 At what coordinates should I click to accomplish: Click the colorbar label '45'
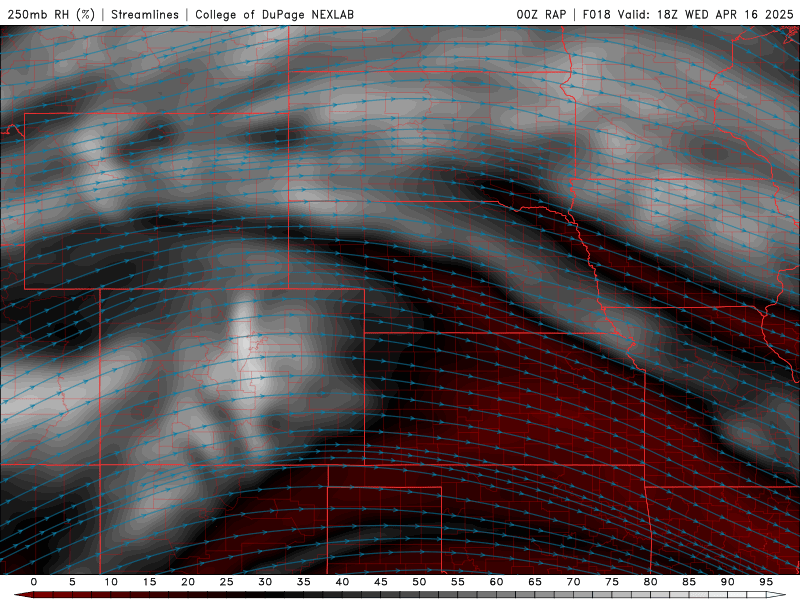click(x=381, y=582)
